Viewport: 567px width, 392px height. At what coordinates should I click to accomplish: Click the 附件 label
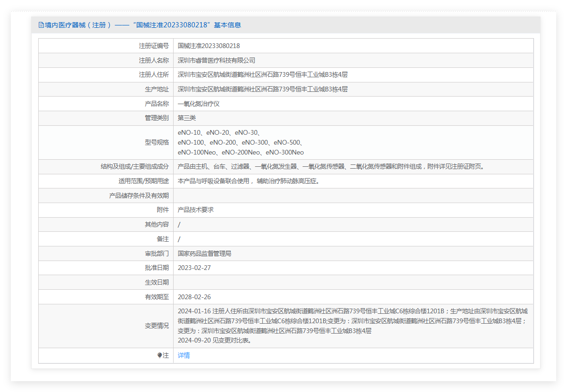(x=163, y=210)
